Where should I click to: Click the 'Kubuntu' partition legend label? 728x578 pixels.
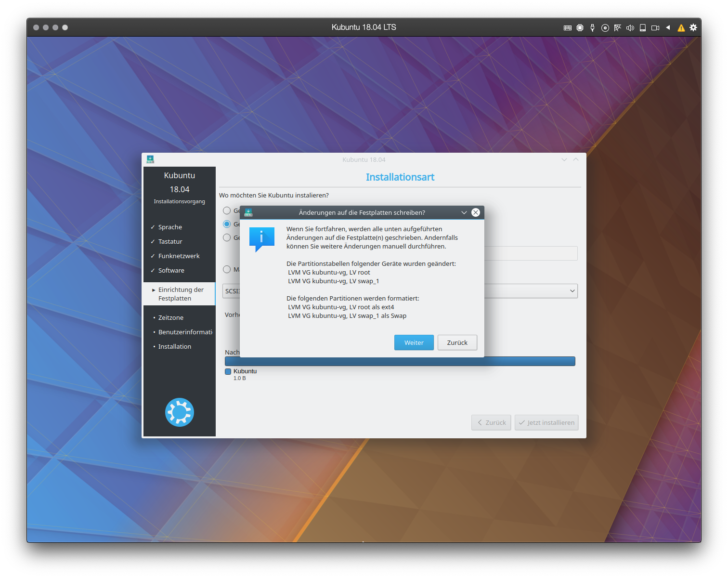point(245,371)
